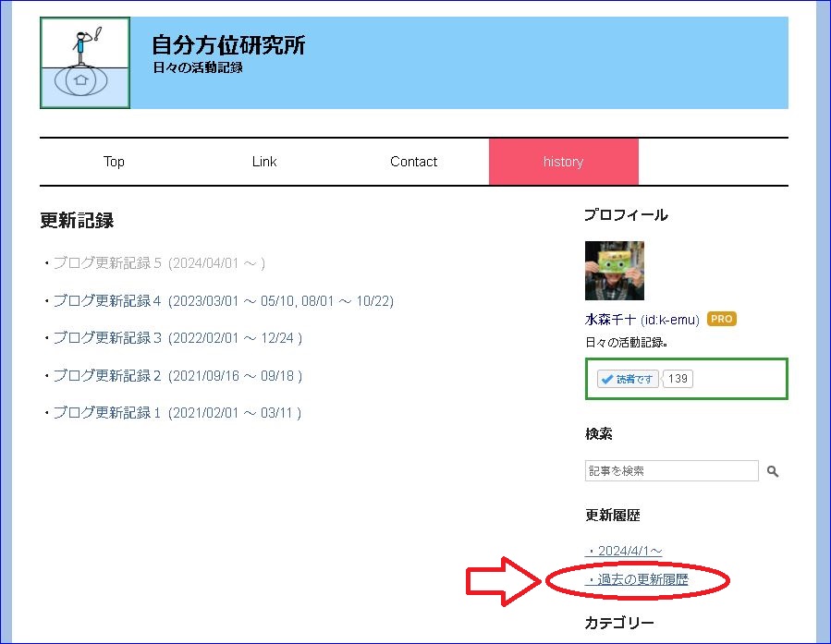Click the 更新記録 page heading

tap(77, 220)
